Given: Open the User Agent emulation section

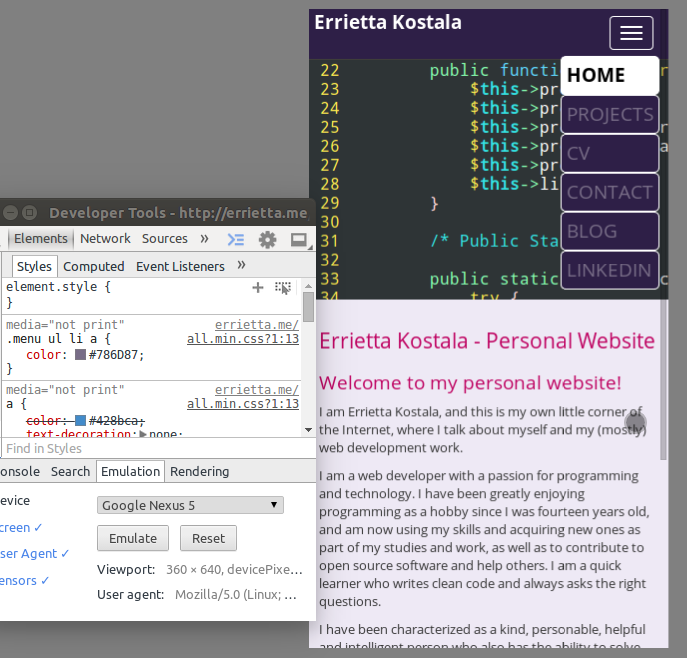Looking at the screenshot, I should [34, 554].
